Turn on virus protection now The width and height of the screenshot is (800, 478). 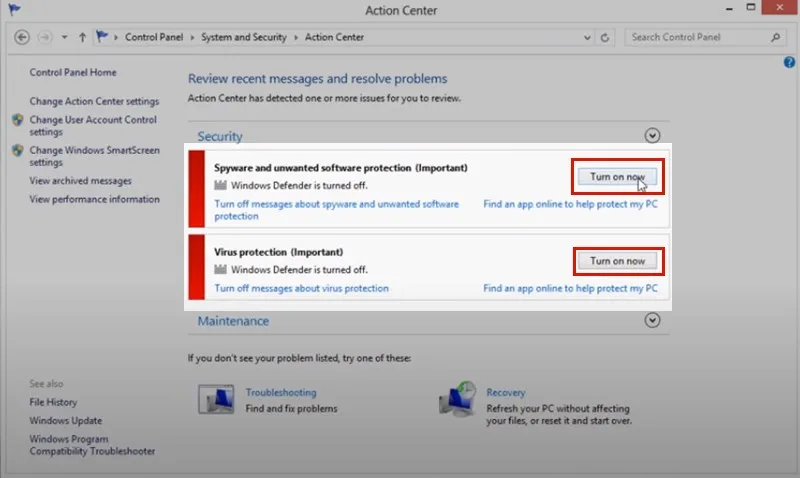(x=617, y=261)
